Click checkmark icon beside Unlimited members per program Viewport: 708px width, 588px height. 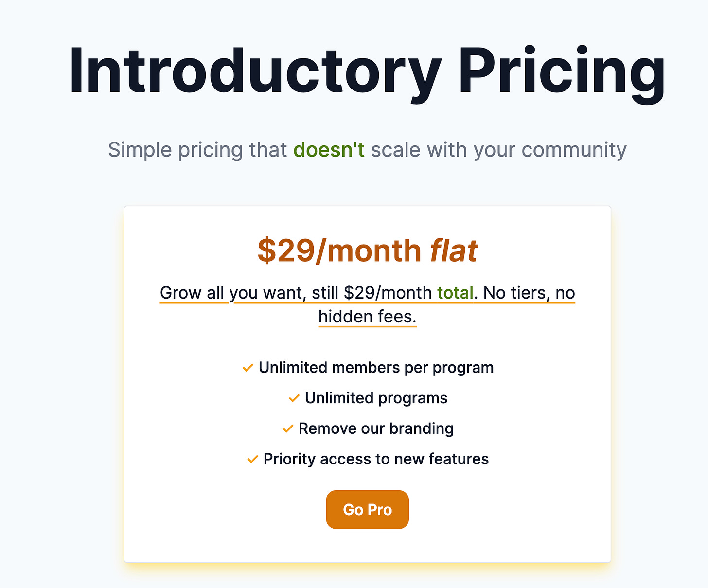tap(248, 368)
